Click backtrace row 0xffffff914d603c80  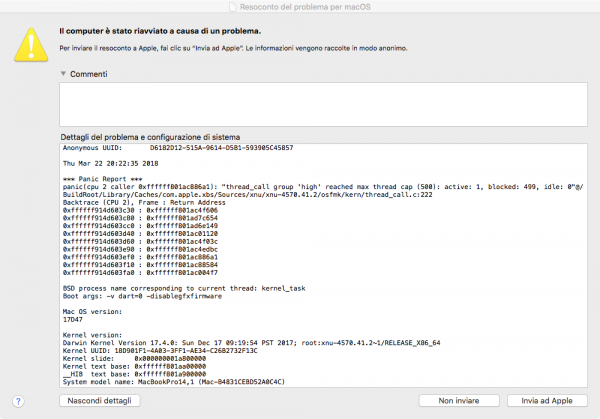click(140, 218)
